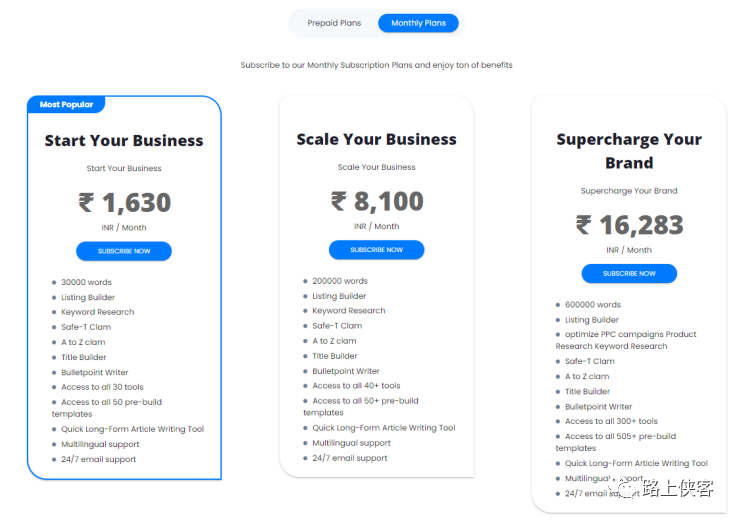Click the 30000 words feature item

[x=86, y=282]
